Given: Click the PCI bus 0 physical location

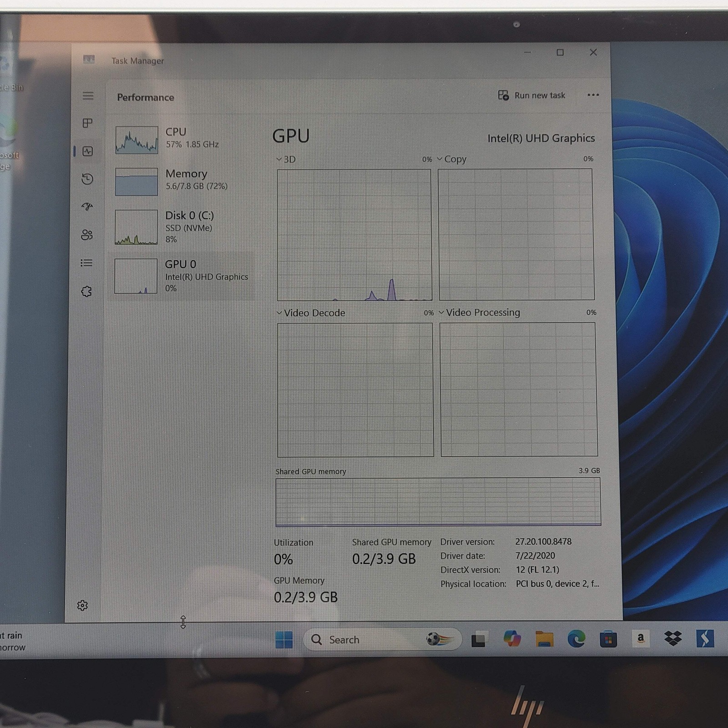Looking at the screenshot, I should [557, 584].
